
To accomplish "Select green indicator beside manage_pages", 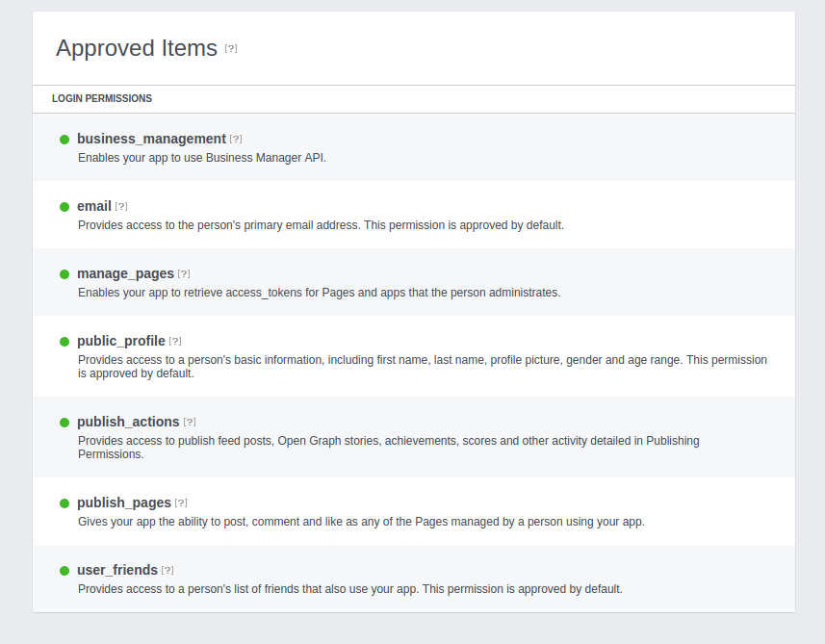I will tap(64, 274).
